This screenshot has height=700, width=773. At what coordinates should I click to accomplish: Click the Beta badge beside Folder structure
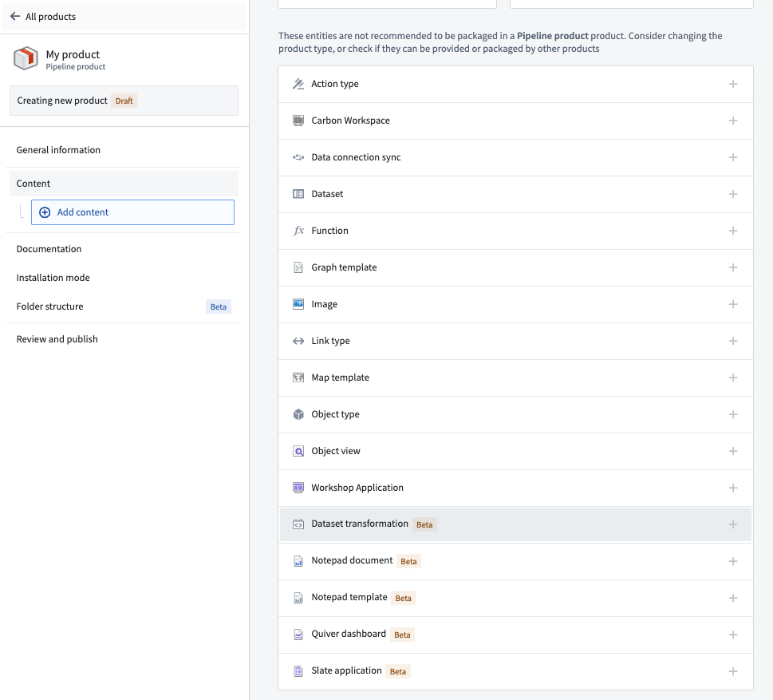click(x=219, y=306)
